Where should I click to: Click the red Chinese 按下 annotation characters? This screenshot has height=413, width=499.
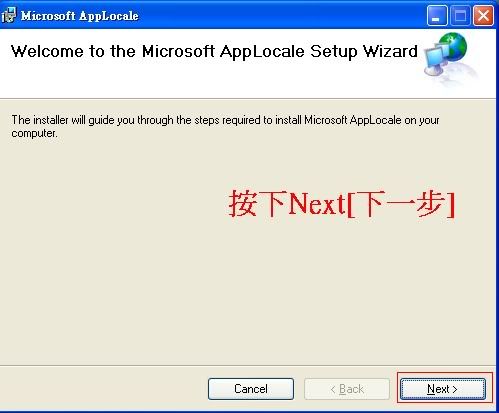(x=257, y=203)
